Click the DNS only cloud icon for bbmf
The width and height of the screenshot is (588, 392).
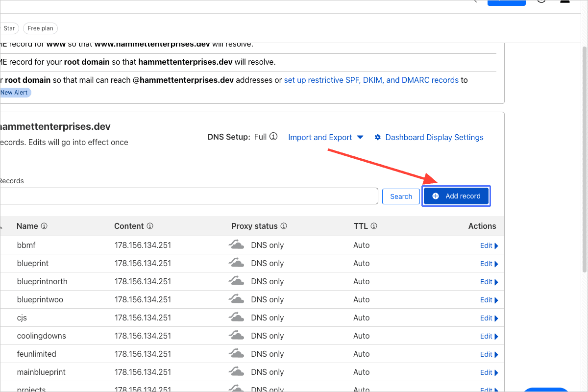237,245
